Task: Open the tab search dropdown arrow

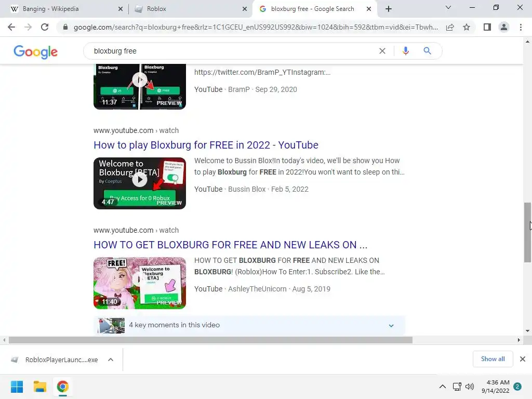Action: pyautogui.click(x=448, y=7)
